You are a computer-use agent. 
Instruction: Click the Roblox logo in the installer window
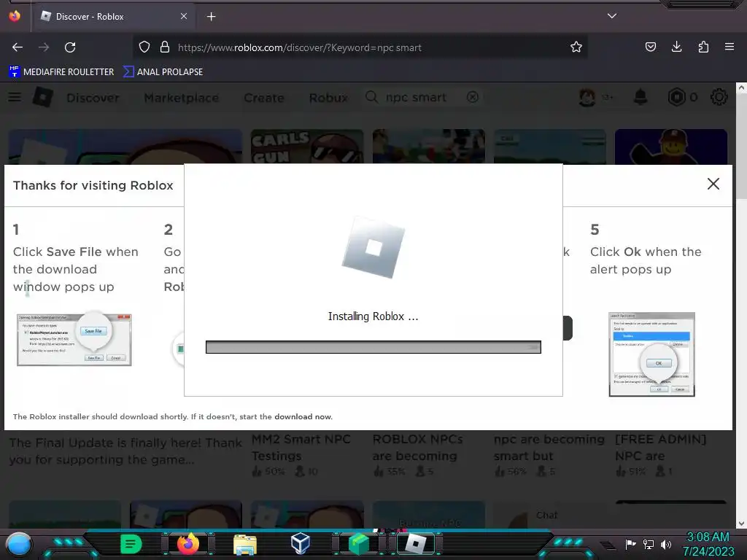coord(373,247)
